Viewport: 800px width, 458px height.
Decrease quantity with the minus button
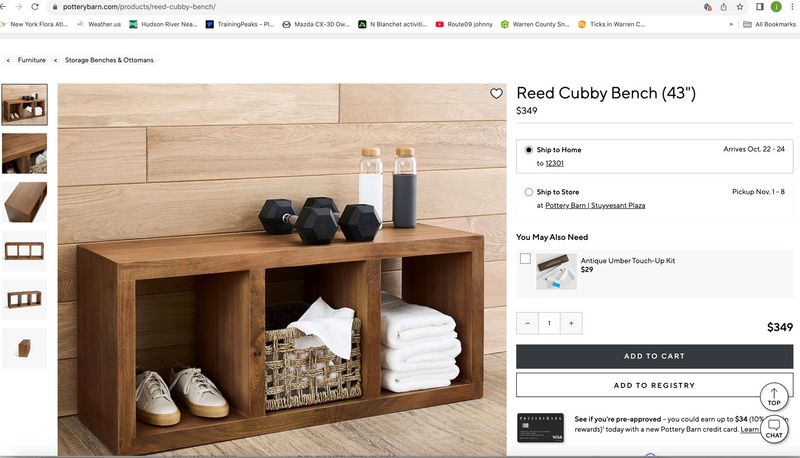click(x=527, y=323)
